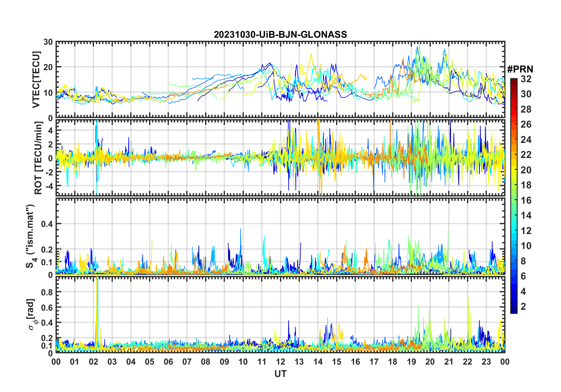Click inside the VTEC time-series plot
Viewport: 561px width, 392px height.
(280, 80)
